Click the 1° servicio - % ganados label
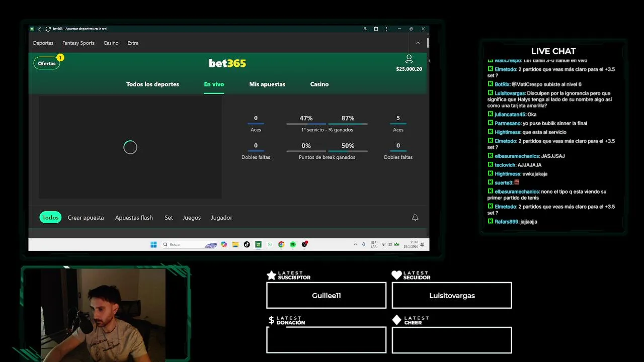 [x=327, y=130]
